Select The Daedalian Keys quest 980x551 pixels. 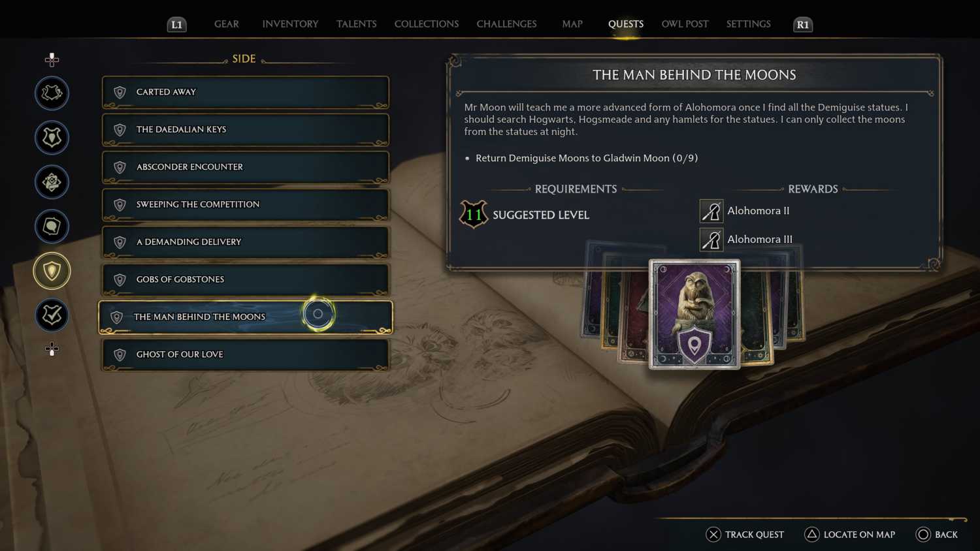246,129
